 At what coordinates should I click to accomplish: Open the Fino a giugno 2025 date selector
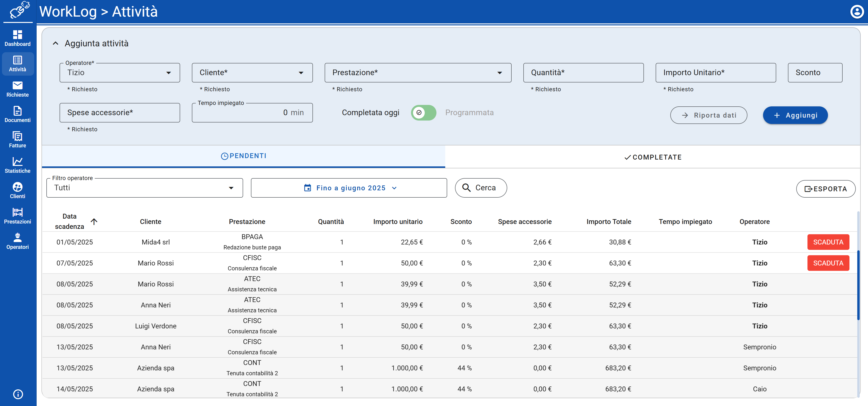pos(349,188)
